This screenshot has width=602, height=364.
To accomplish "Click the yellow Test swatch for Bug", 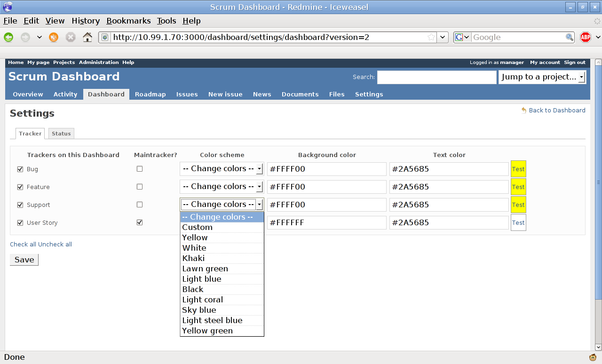I will click(518, 169).
